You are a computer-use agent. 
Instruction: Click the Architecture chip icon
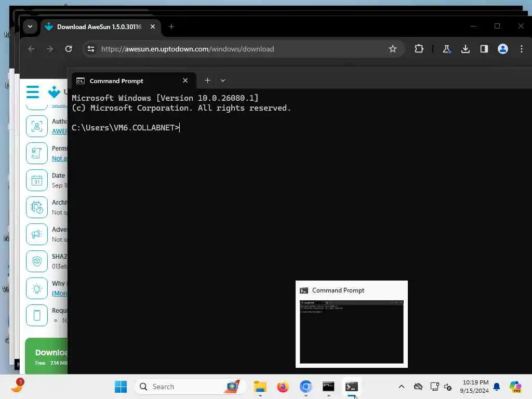37,207
